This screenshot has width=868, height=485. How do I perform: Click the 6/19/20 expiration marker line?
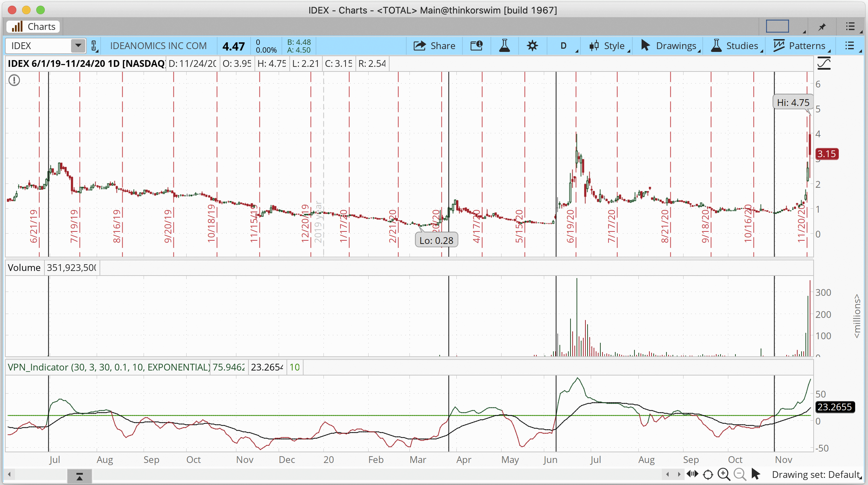tap(576, 164)
